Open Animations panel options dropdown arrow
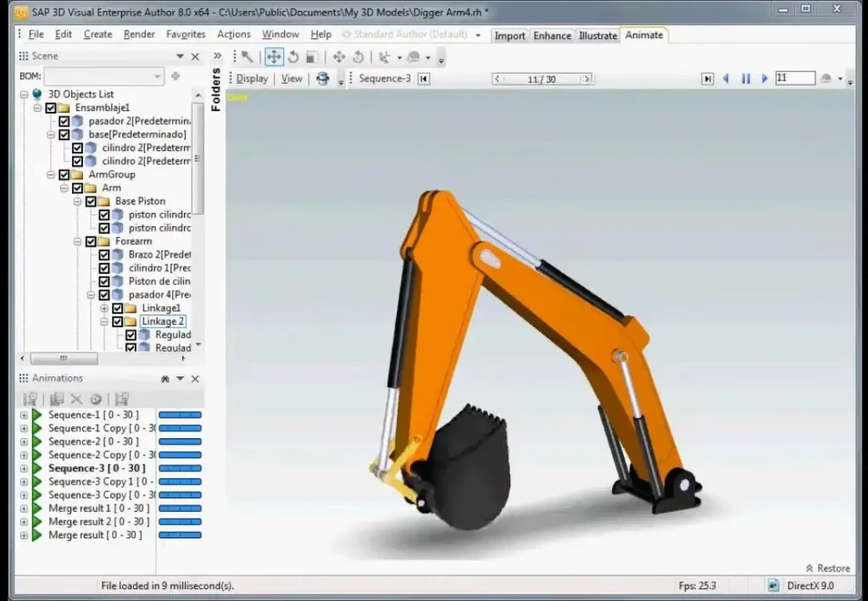 coord(180,379)
